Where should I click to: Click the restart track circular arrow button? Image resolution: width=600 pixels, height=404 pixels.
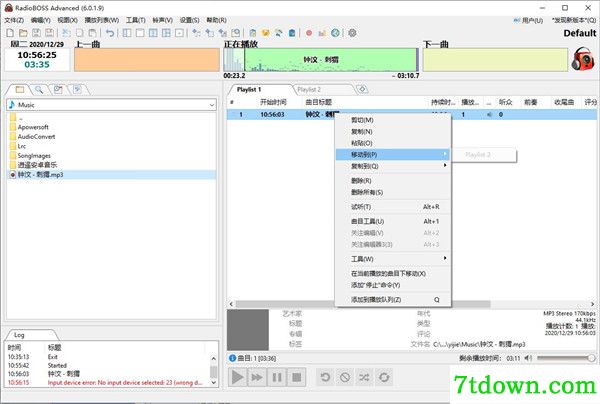(x=325, y=377)
